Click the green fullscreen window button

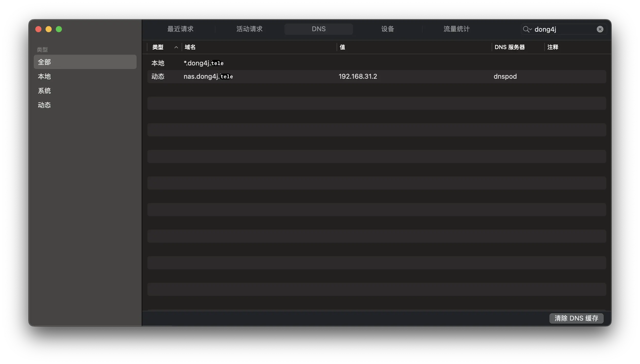59,29
